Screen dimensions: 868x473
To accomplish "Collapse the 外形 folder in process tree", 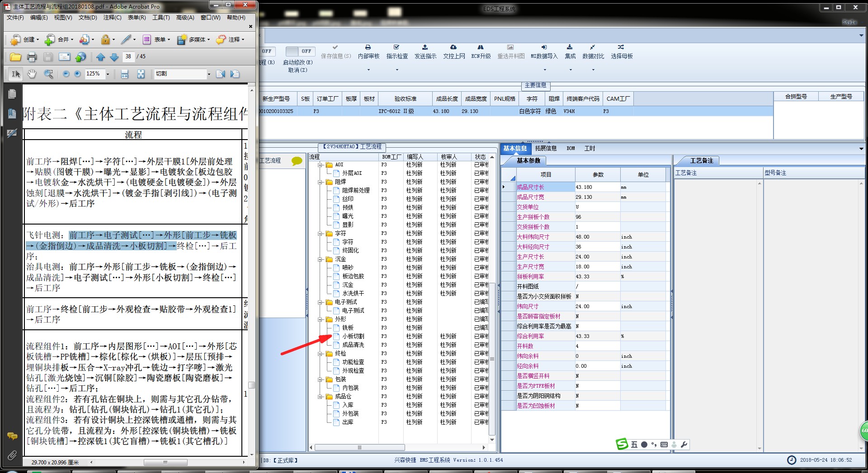I will (320, 319).
